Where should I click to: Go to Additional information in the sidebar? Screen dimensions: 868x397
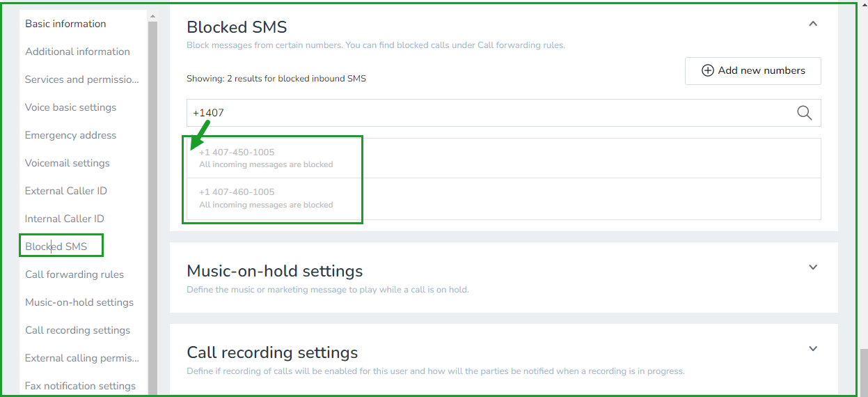77,52
